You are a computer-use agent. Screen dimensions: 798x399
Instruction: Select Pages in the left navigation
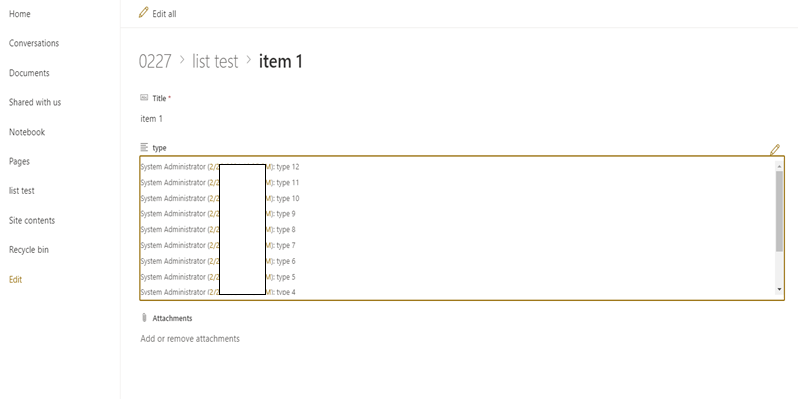coord(19,161)
